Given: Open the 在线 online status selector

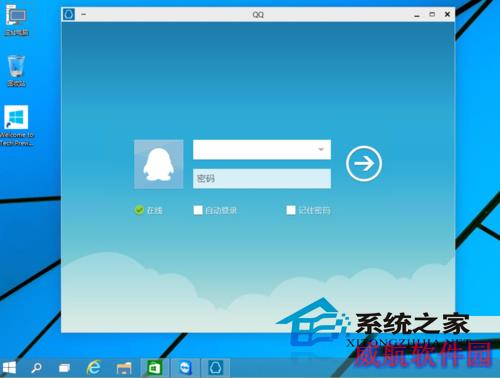Looking at the screenshot, I should point(148,210).
